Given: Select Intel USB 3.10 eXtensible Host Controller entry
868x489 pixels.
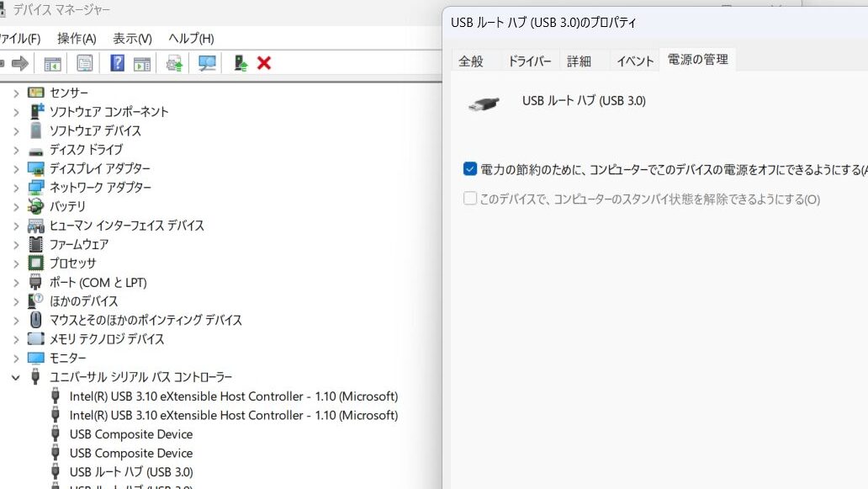Looking at the screenshot, I should pos(235,396).
